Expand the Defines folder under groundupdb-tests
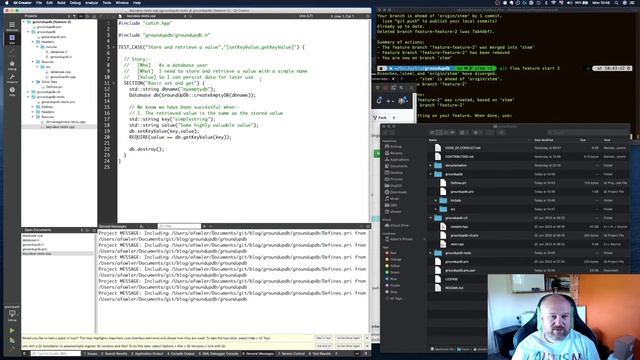 click(x=33, y=107)
